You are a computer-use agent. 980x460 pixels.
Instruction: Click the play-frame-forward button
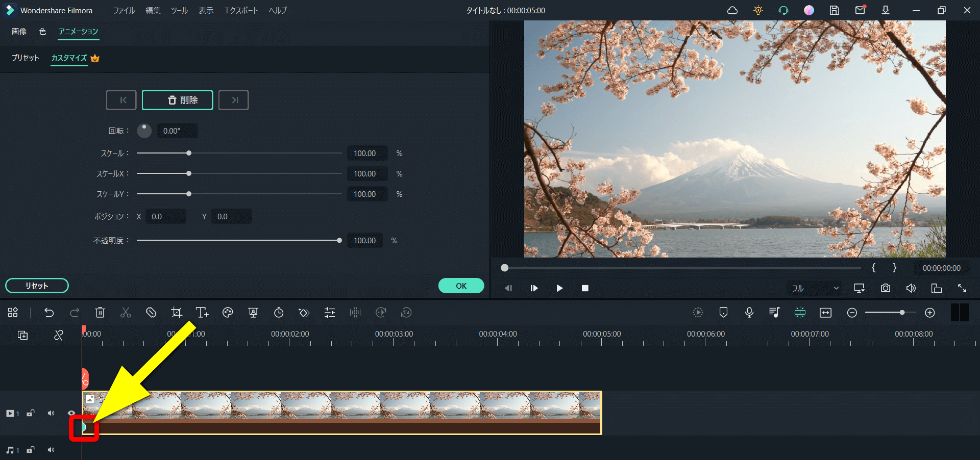click(534, 288)
